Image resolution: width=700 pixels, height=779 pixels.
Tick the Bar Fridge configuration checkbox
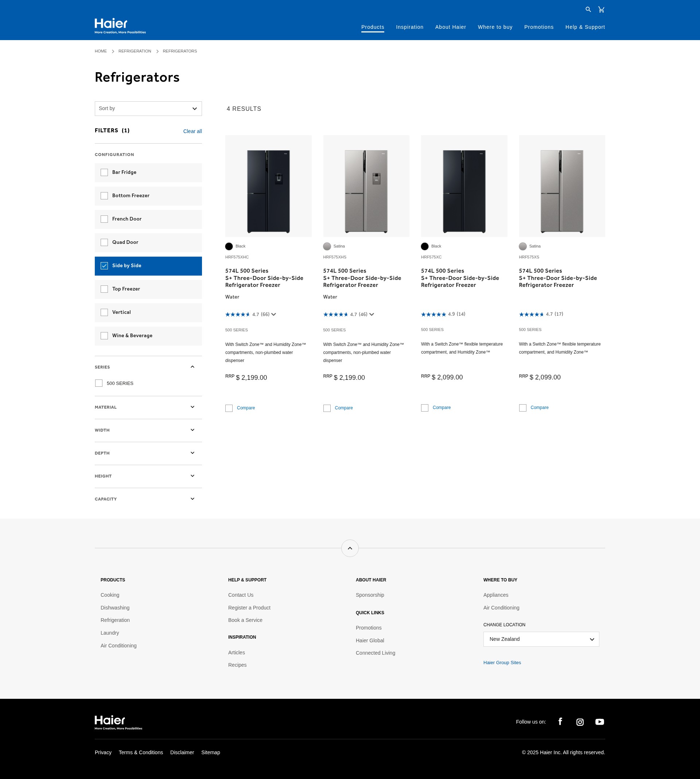pos(104,172)
